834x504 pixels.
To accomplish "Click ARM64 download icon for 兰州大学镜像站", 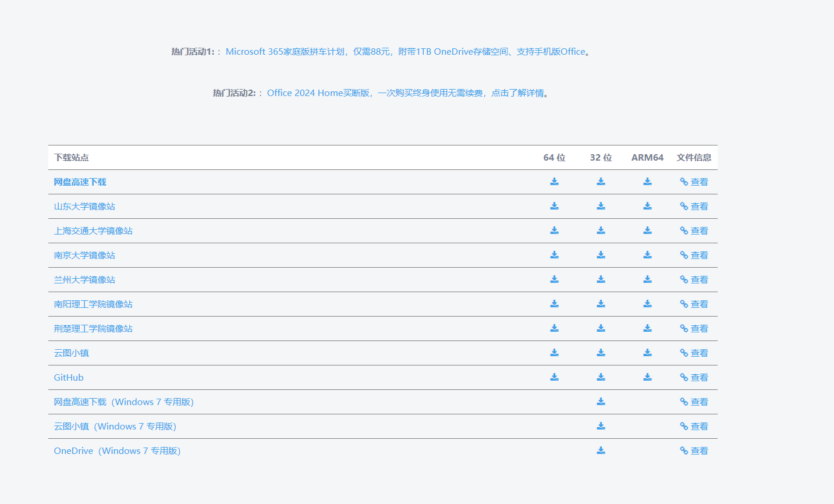I will (x=647, y=279).
